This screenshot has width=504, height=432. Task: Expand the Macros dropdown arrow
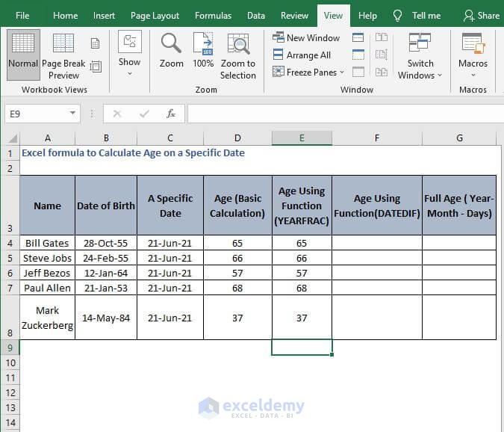pos(473,75)
